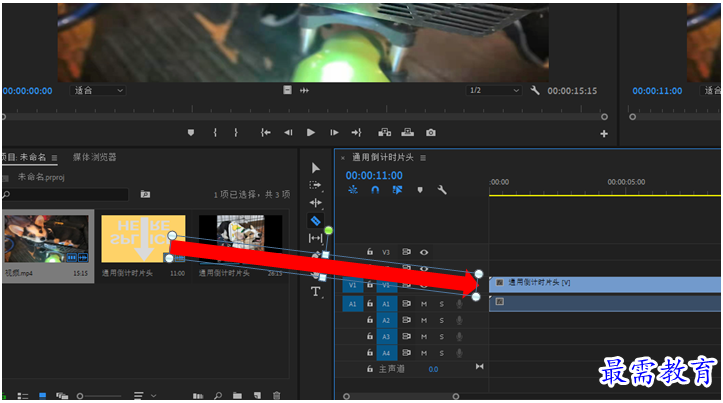
Task: Solo track A3
Action: click(x=442, y=337)
